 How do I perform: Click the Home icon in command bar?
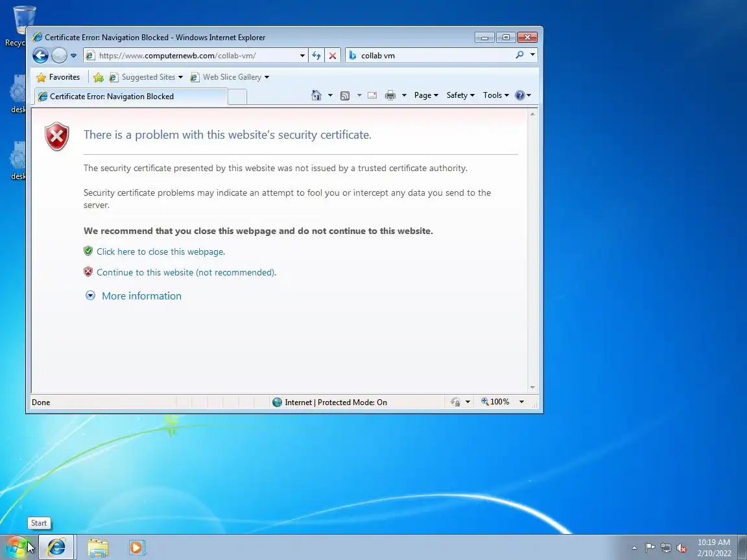[316, 95]
